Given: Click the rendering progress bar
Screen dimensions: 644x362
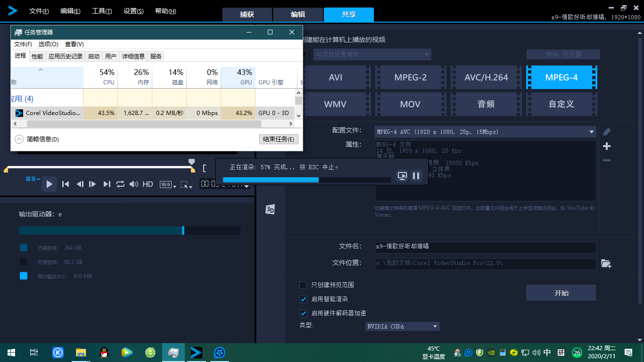Looking at the screenshot, I should coord(306,180).
